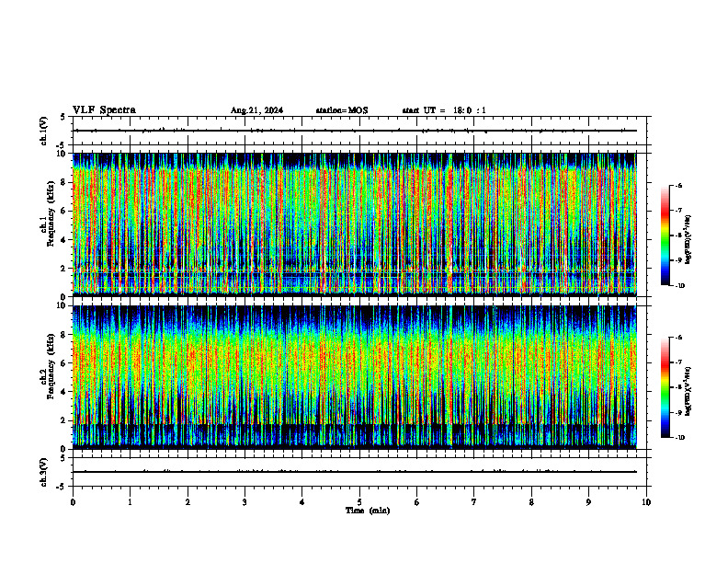Screen dimensions: 728x563
Task: Click time axis tick label "1"
Action: [130, 502]
